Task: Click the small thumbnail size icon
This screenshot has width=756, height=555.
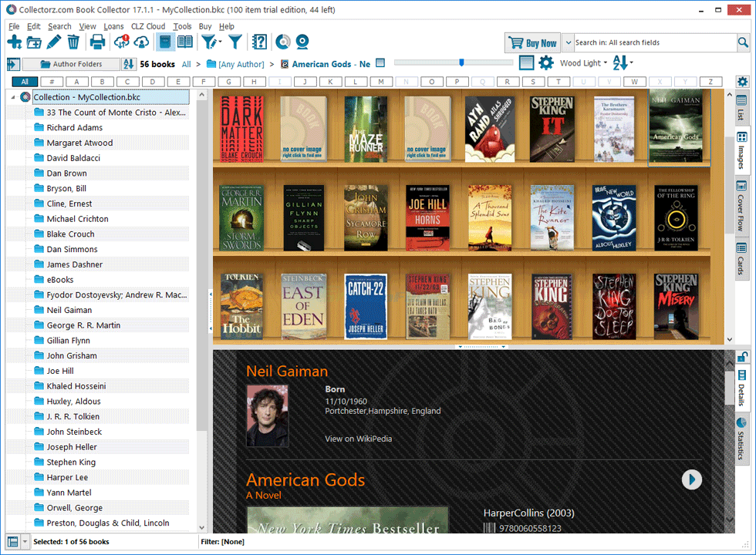Action: coord(380,62)
